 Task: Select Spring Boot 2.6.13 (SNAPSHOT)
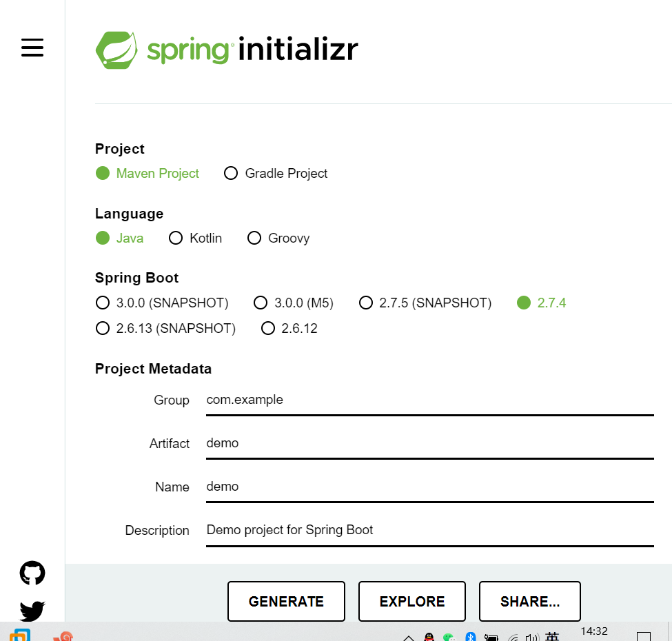(165, 328)
